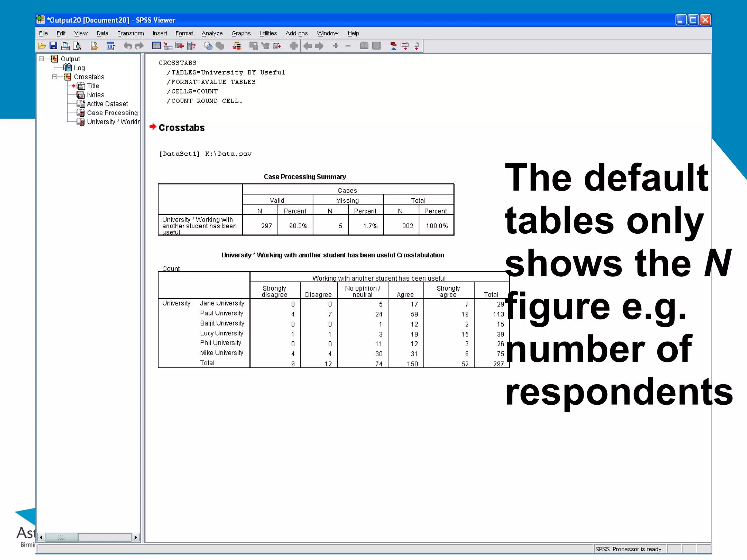Viewport: 747px width, 560px height.
Task: Click the Case Processing Summary table title
Action: coord(305,177)
